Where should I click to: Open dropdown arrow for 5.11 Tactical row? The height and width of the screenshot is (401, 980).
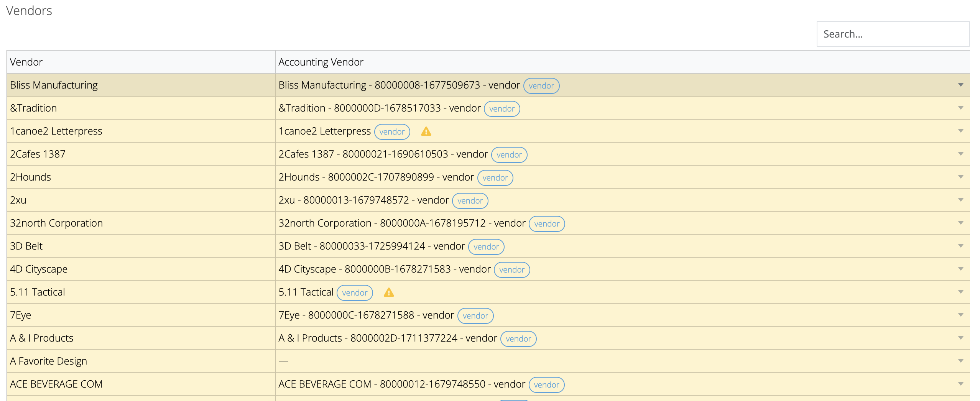[x=960, y=292]
